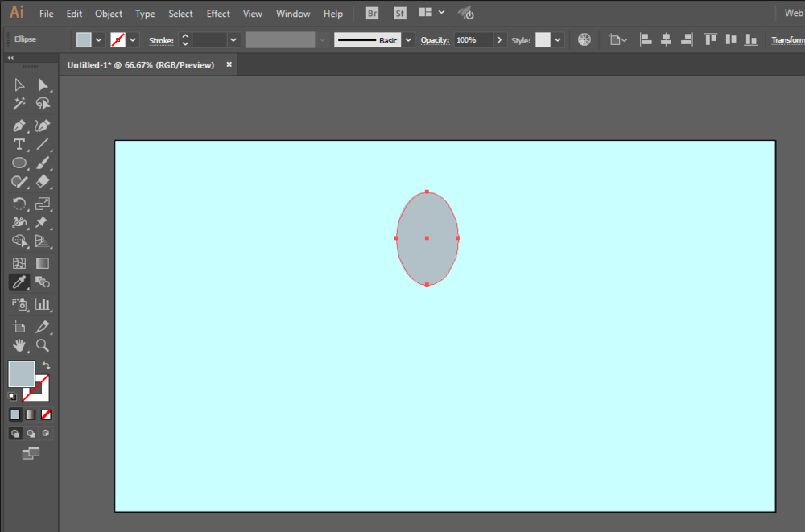Select the Direct Selection tool
This screenshot has height=532, width=805.
(43, 85)
